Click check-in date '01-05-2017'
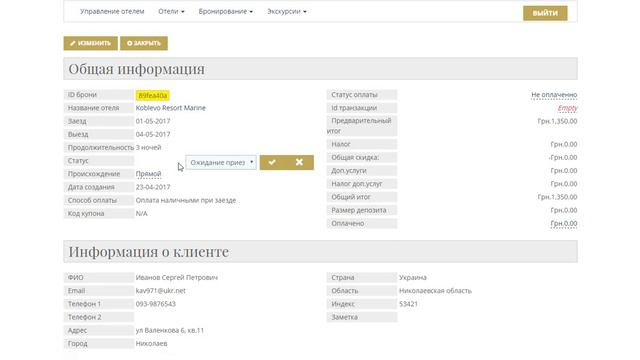The image size is (640, 360). [153, 121]
